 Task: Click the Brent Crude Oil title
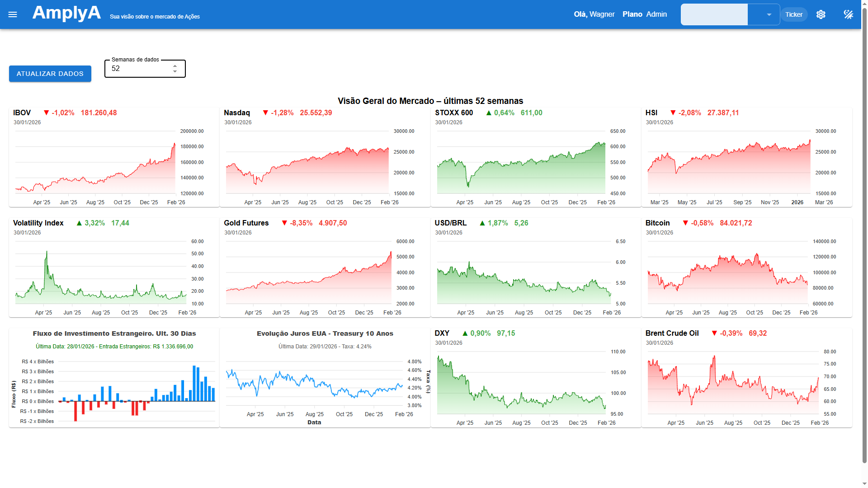(672, 333)
